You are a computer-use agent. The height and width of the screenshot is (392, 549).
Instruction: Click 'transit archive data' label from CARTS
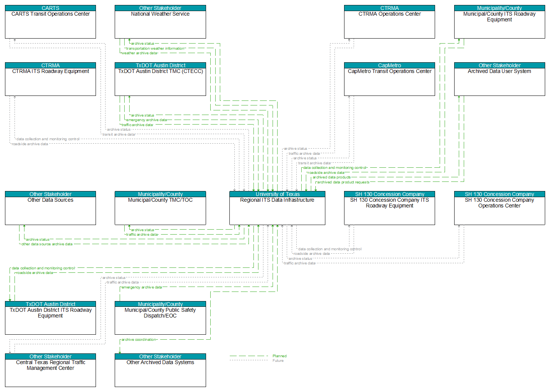[119, 134]
